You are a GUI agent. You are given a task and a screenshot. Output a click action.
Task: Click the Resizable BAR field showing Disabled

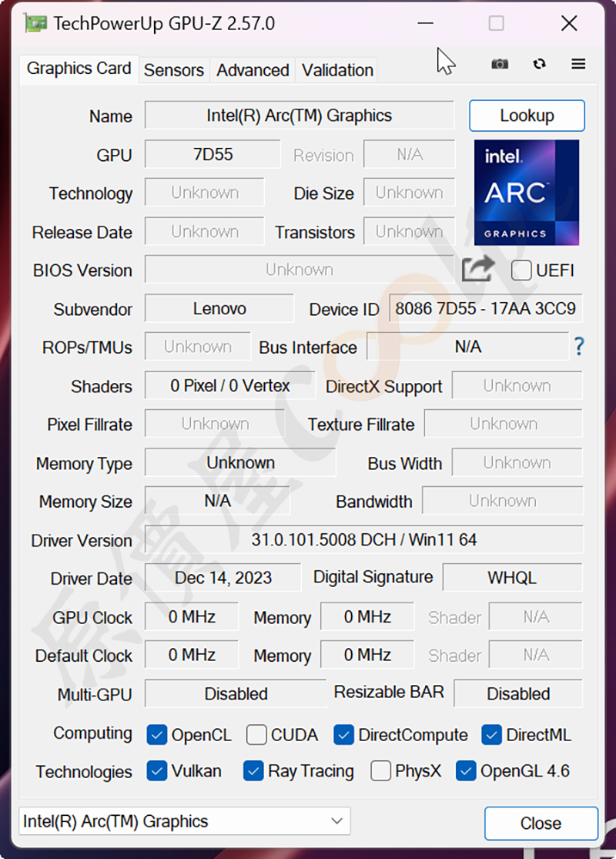click(x=518, y=694)
